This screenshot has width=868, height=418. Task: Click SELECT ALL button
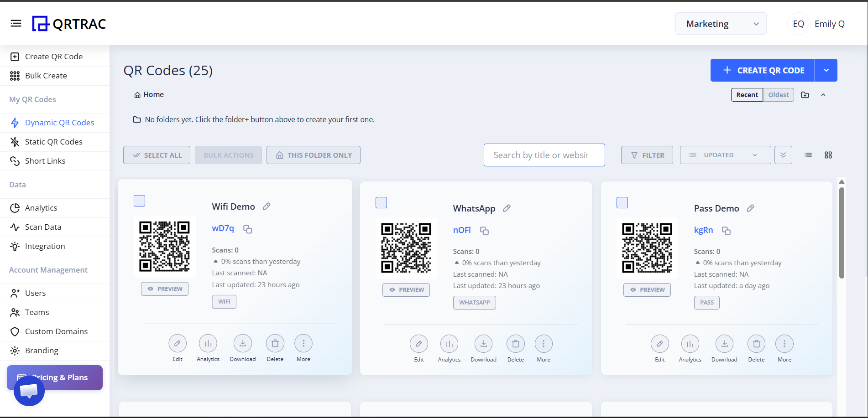pyautogui.click(x=157, y=155)
